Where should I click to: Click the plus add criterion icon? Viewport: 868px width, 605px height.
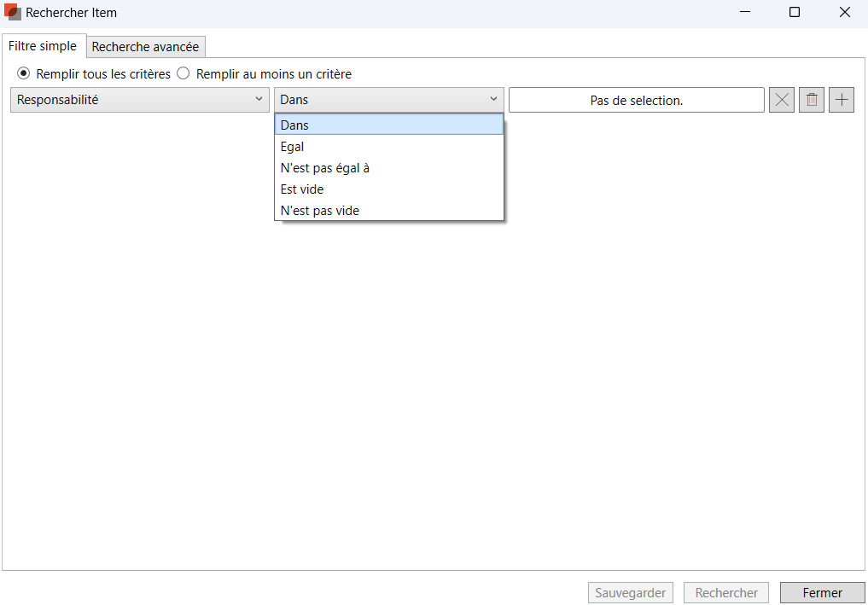coord(842,100)
